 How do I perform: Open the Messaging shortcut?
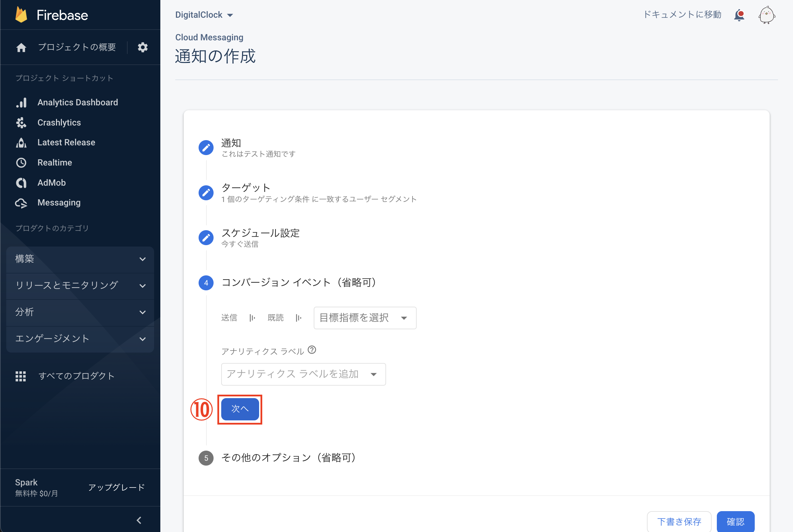[59, 203]
